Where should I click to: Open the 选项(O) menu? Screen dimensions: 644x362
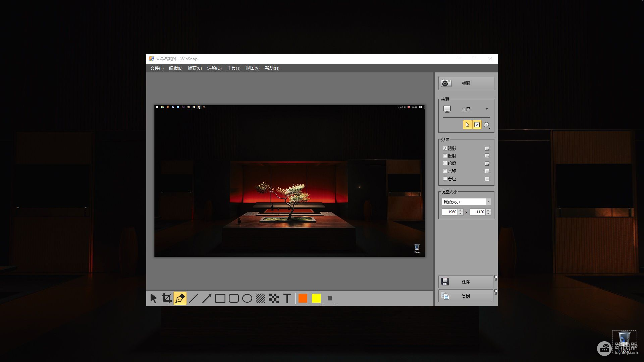point(214,68)
